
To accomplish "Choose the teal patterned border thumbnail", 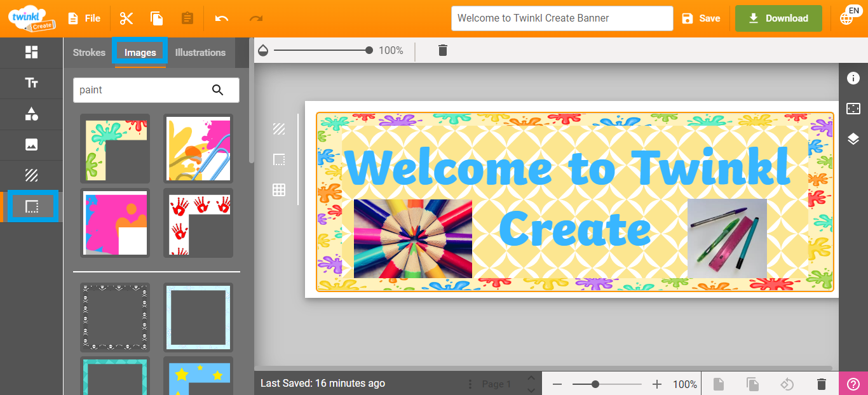I will tap(115, 375).
